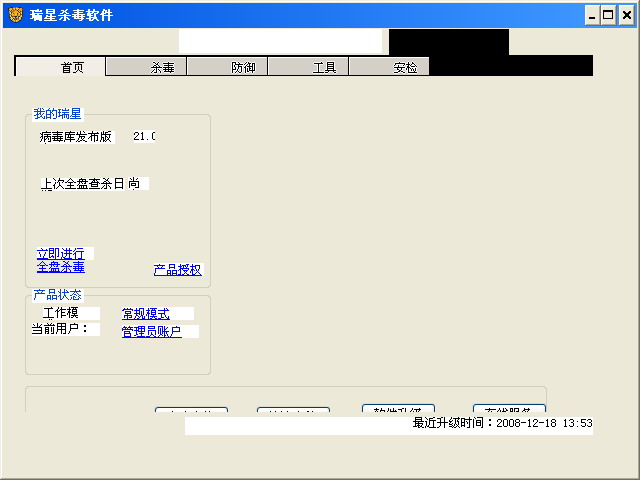Click the 瑞星杀毒软件 window title

pos(71,15)
